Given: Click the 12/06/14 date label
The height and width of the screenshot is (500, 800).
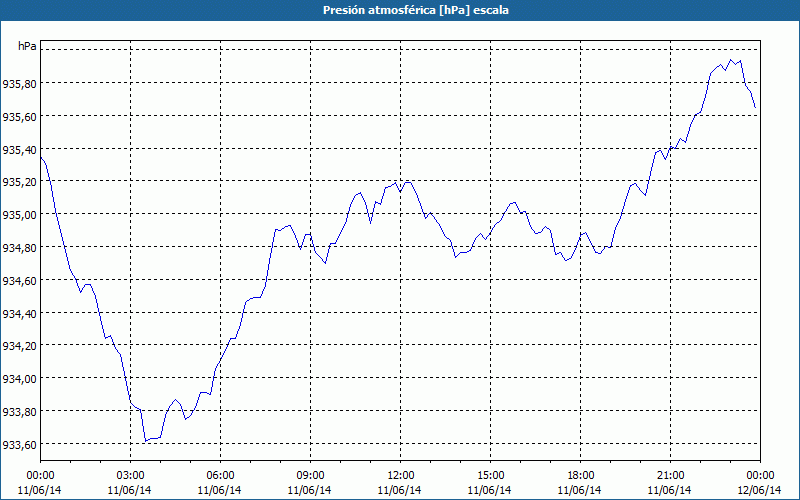Looking at the screenshot, I should 759,490.
